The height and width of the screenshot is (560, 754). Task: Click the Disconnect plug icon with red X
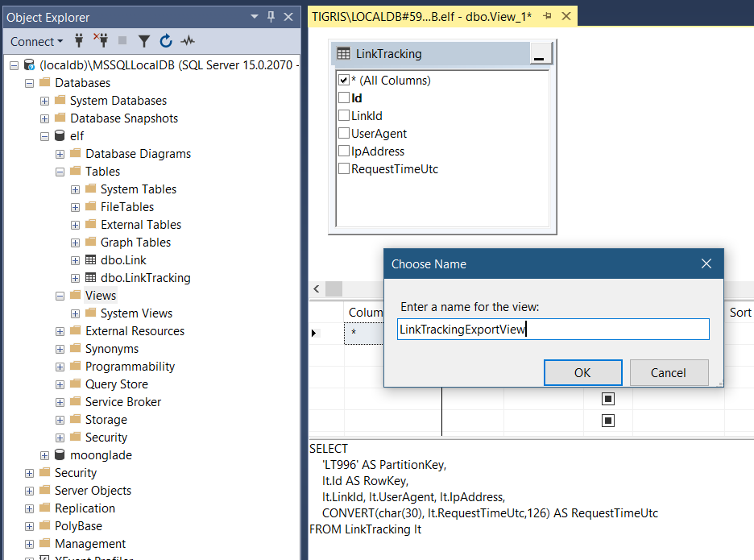pos(101,40)
